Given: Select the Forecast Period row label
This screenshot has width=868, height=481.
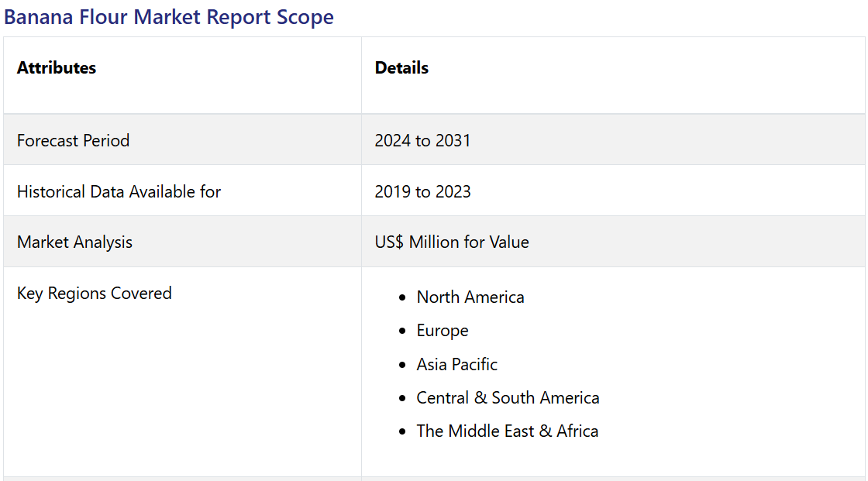Looking at the screenshot, I should 73,141.
